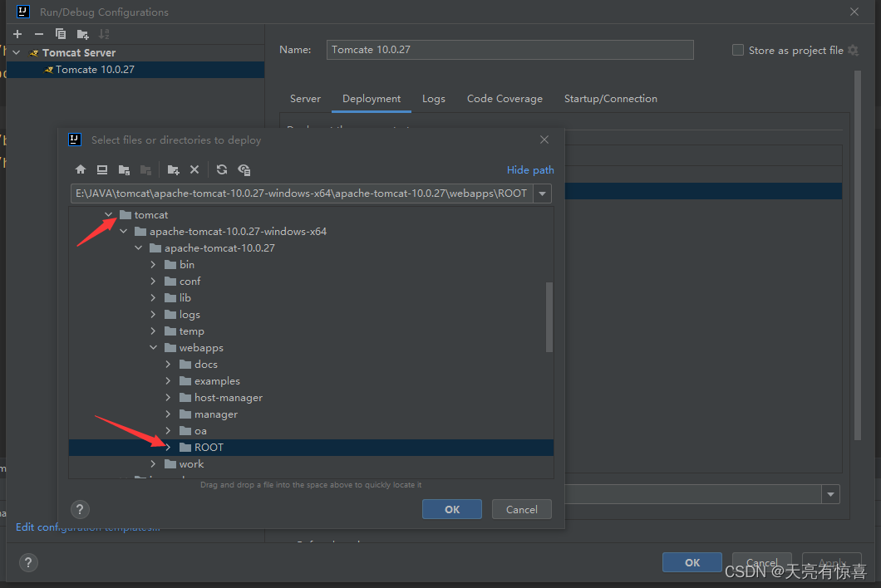
Task: Click the Name field containing Tomcate 10.0.27
Action: pyautogui.click(x=509, y=50)
